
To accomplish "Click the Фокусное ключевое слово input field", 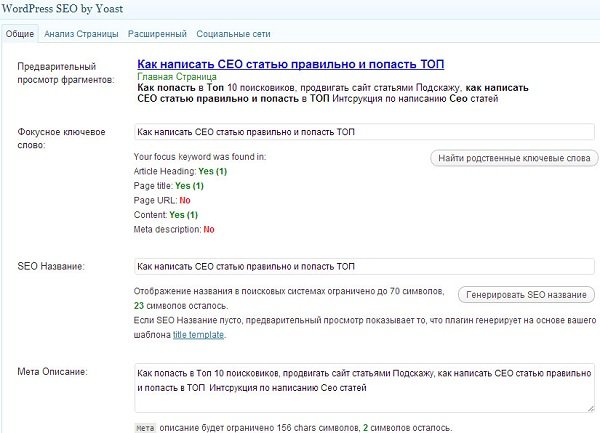I will coord(364,132).
